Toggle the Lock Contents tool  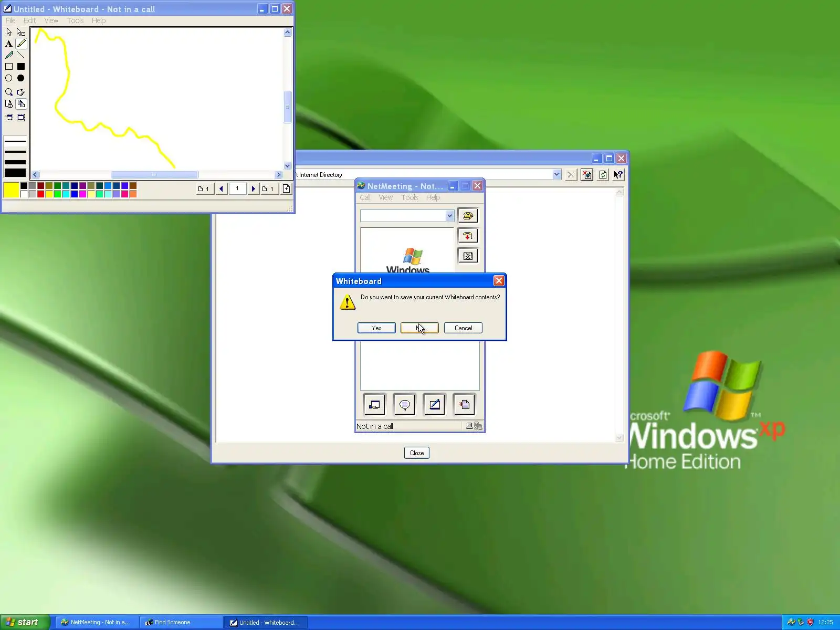[x=9, y=104]
